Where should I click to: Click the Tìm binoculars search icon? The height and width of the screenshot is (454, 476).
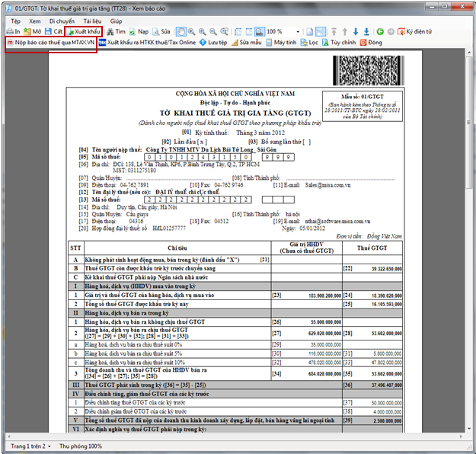pos(110,31)
